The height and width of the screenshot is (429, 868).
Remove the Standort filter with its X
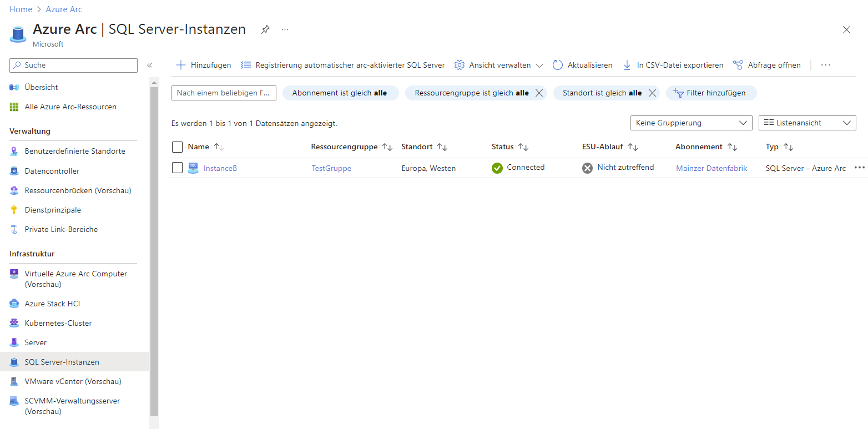pyautogui.click(x=653, y=93)
